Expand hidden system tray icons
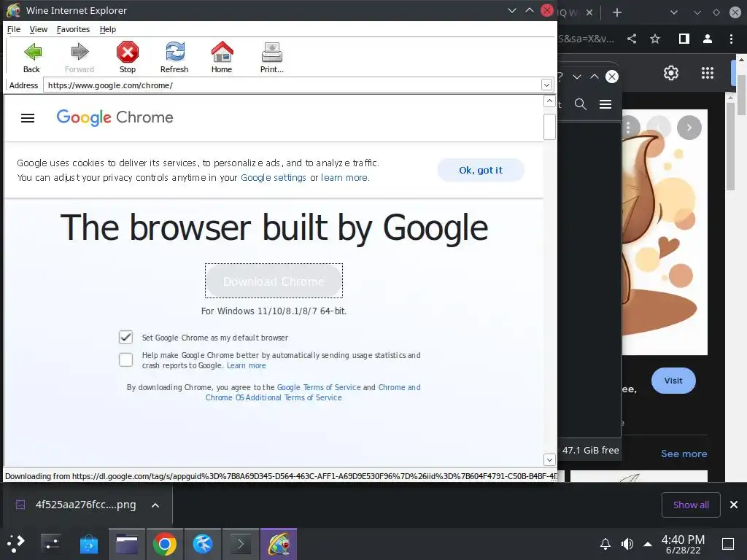The width and height of the screenshot is (747, 560). 648,544
